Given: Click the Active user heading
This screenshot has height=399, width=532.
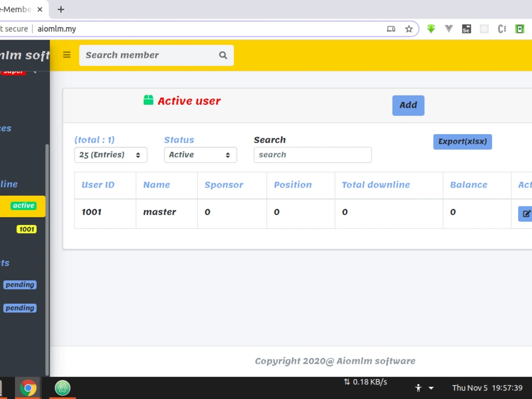Looking at the screenshot, I should click(x=189, y=101).
